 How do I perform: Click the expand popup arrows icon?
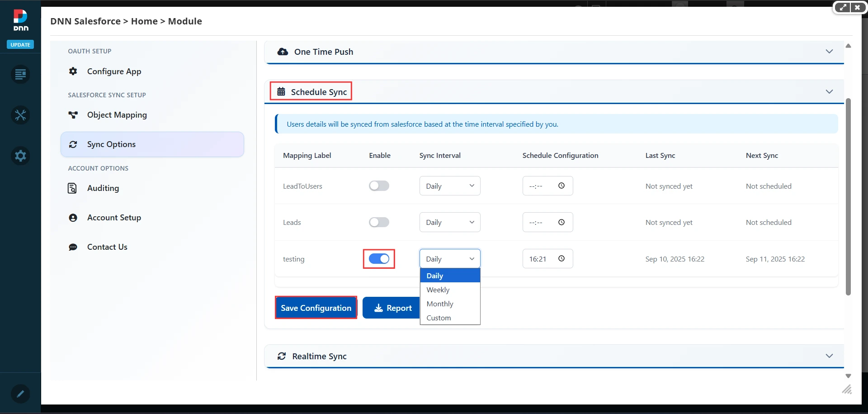(843, 7)
